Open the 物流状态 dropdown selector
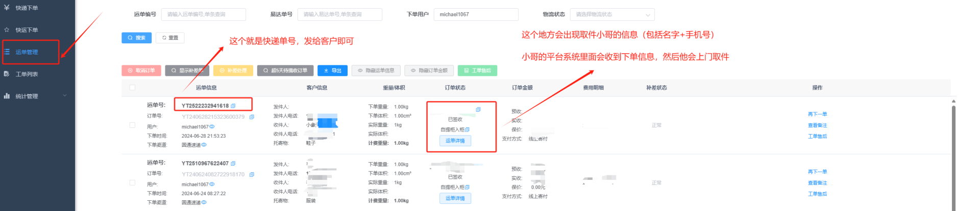The image size is (980, 211). pyautogui.click(x=612, y=14)
